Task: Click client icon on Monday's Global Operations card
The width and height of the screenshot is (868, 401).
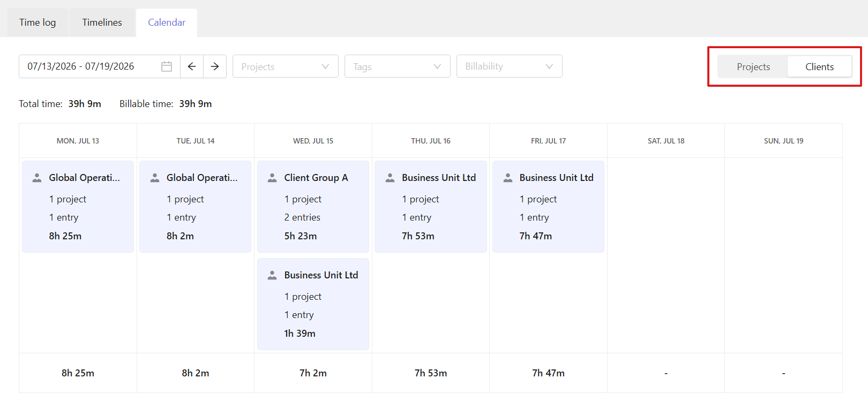Action: coord(37,178)
